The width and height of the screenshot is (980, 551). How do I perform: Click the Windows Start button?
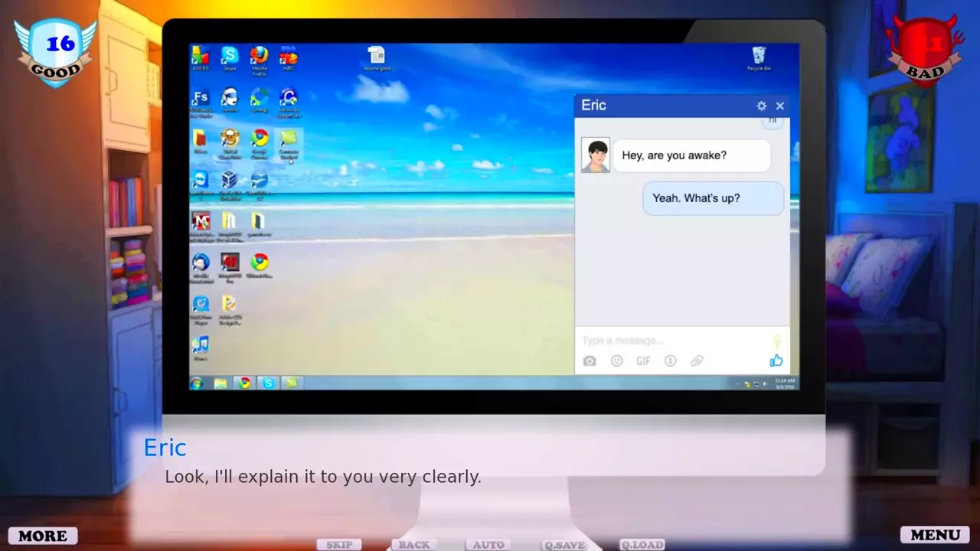[x=198, y=383]
